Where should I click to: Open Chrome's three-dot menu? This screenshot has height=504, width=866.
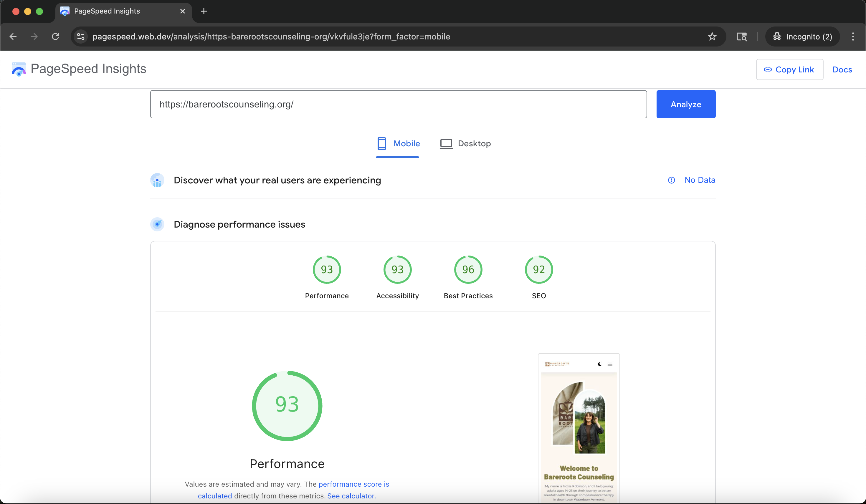pyautogui.click(x=853, y=37)
